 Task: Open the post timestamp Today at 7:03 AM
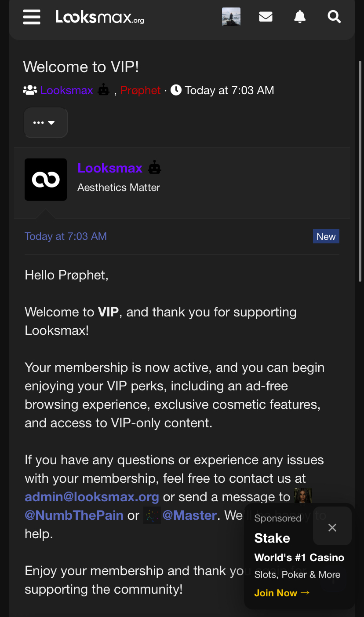pyautogui.click(x=66, y=236)
